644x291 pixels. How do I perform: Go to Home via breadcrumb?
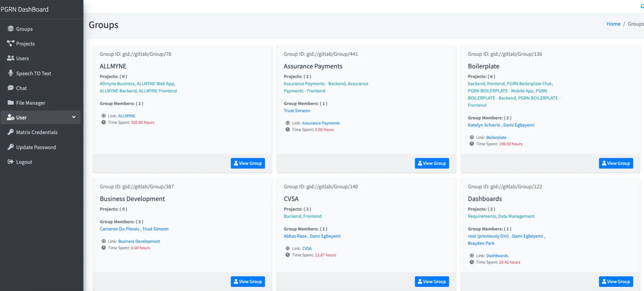point(613,24)
